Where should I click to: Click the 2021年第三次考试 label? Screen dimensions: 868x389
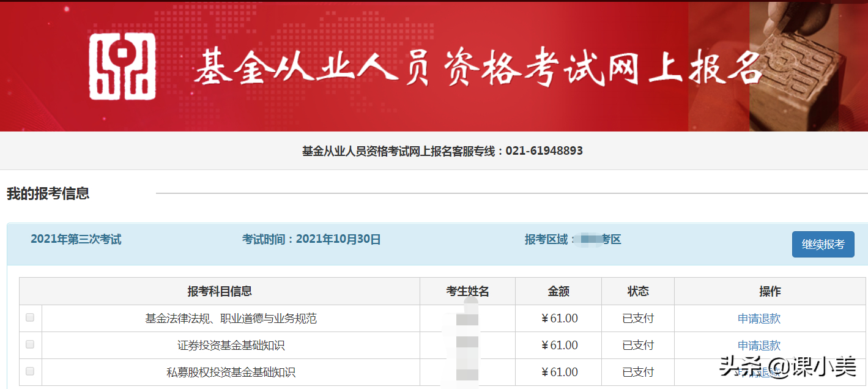point(76,239)
